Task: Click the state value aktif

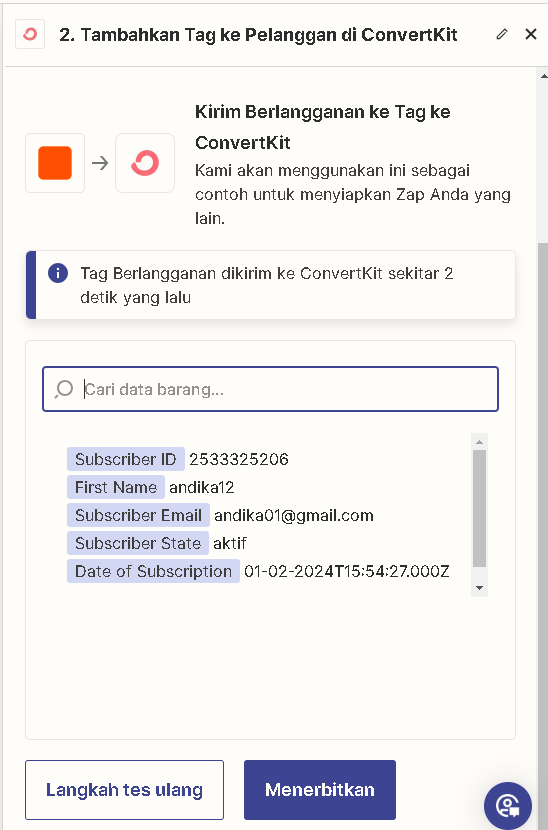Action: 230,543
